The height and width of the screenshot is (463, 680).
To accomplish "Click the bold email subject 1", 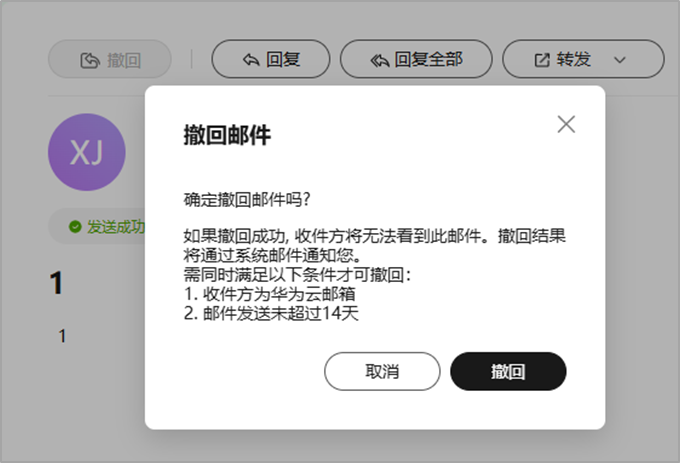I will (56, 283).
